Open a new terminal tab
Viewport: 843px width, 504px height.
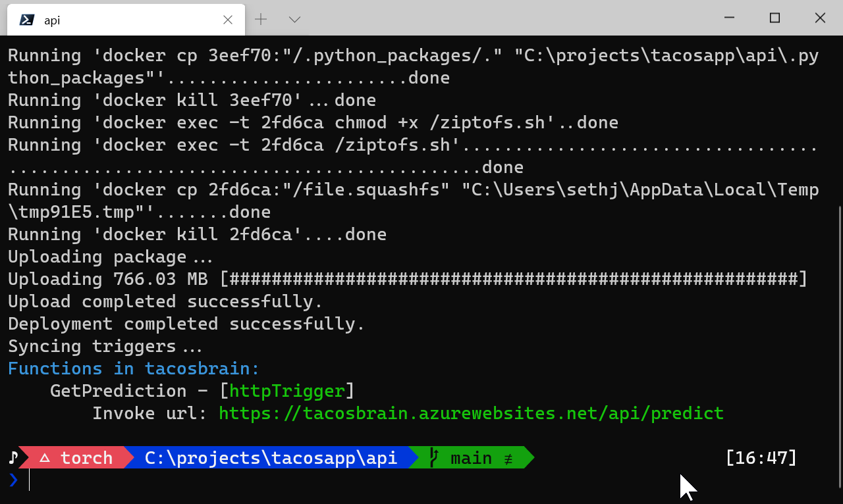(x=261, y=20)
